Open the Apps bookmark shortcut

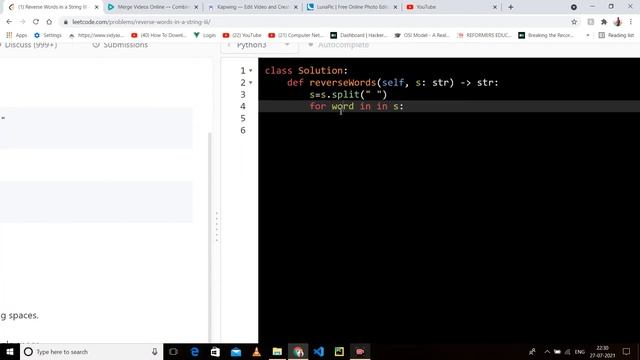[x=17, y=35]
